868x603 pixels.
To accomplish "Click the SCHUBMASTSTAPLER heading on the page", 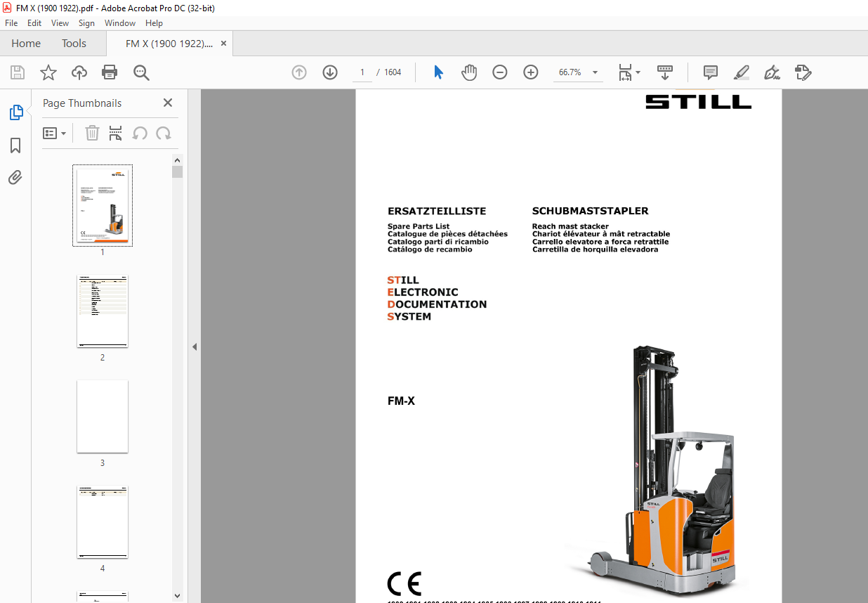I will [x=591, y=211].
